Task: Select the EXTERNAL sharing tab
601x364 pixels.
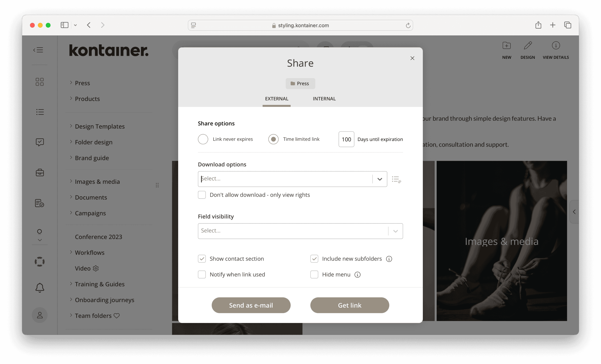Action: tap(276, 99)
